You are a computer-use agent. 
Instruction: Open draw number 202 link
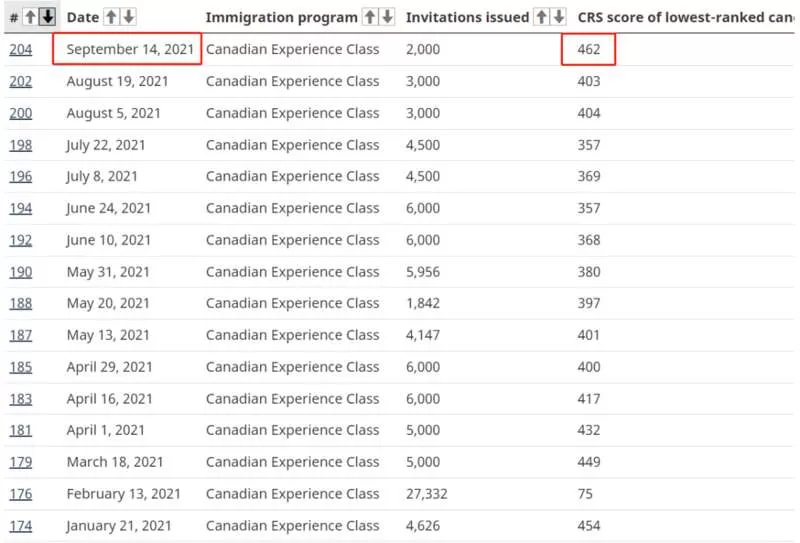[x=20, y=81]
